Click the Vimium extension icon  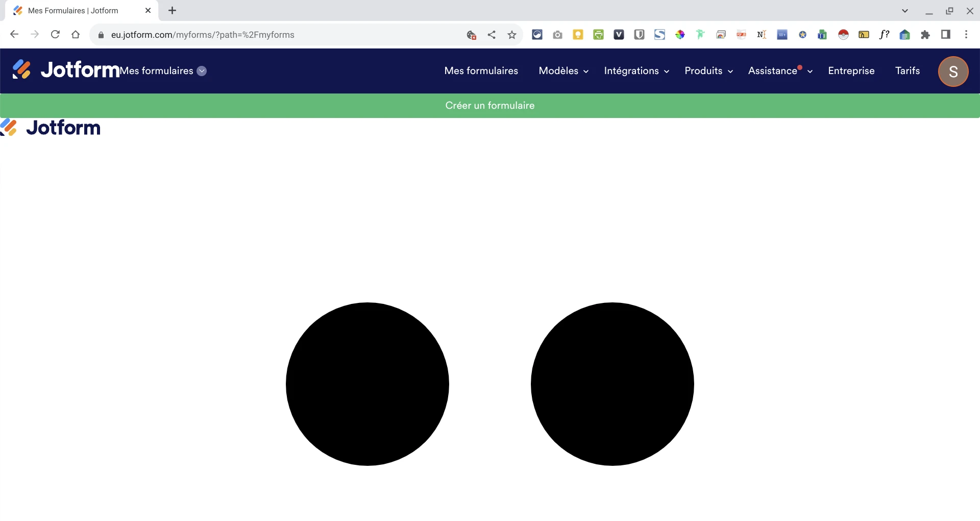pos(619,34)
